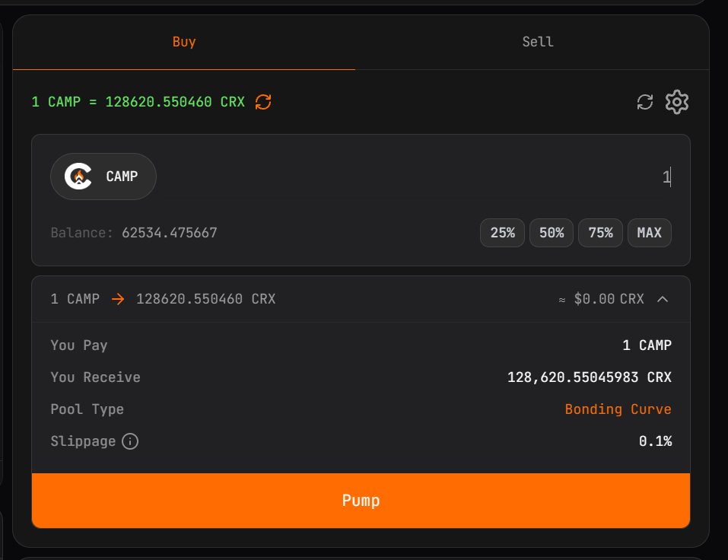Image resolution: width=728 pixels, height=560 pixels.
Task: Click the orange arrow between CAMP and CRX
Action: 118,299
